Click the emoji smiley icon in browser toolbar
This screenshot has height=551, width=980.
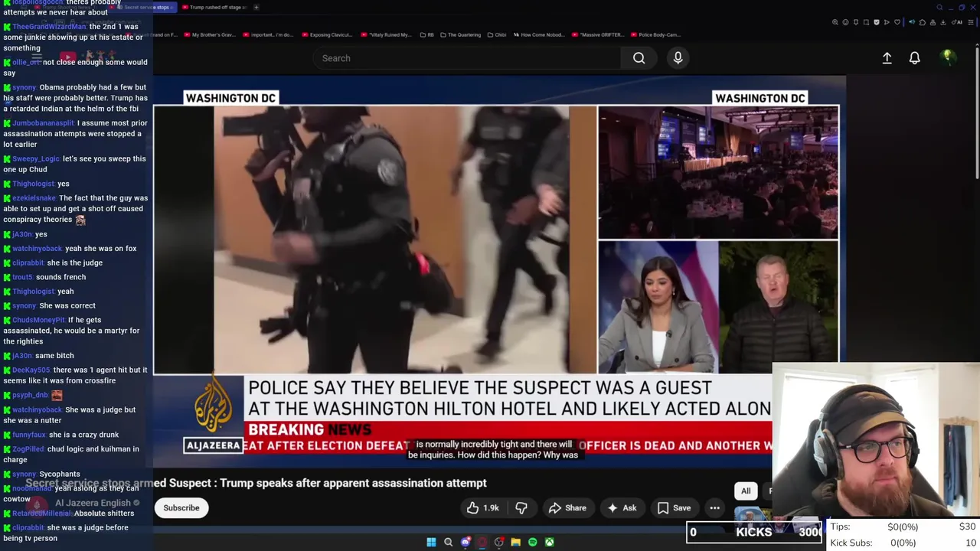pos(845,22)
